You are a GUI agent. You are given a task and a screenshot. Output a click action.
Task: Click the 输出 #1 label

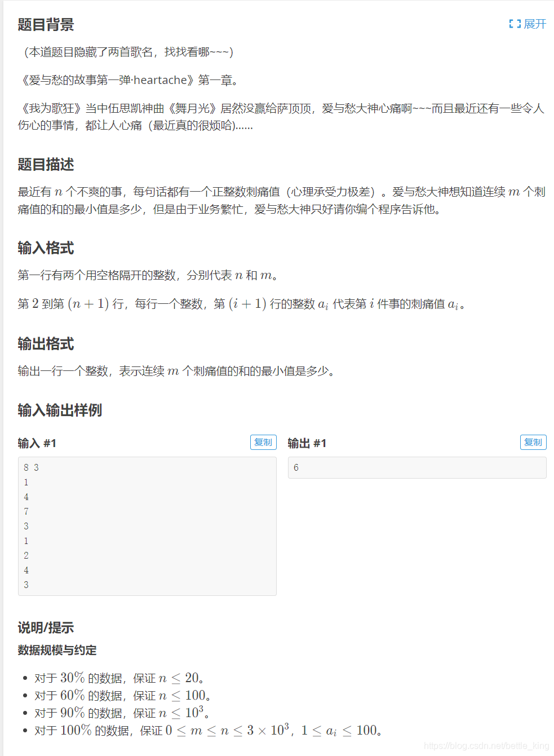click(307, 443)
